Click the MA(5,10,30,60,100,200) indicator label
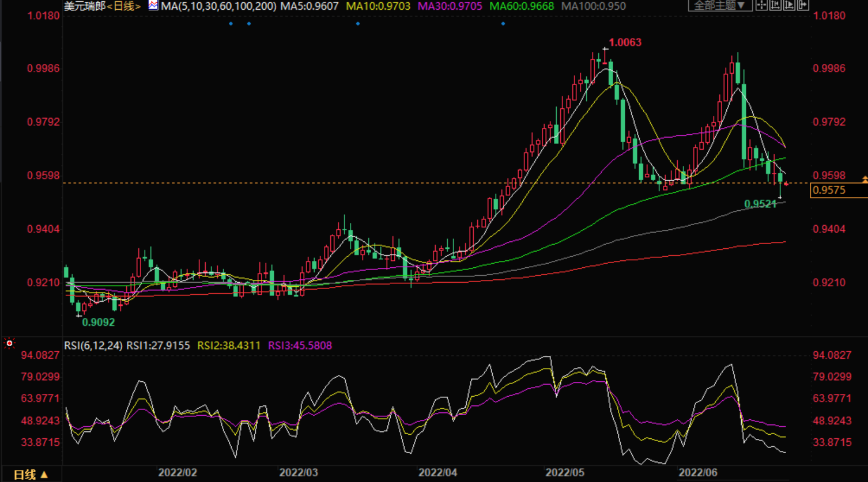868x482 pixels. click(x=218, y=6)
